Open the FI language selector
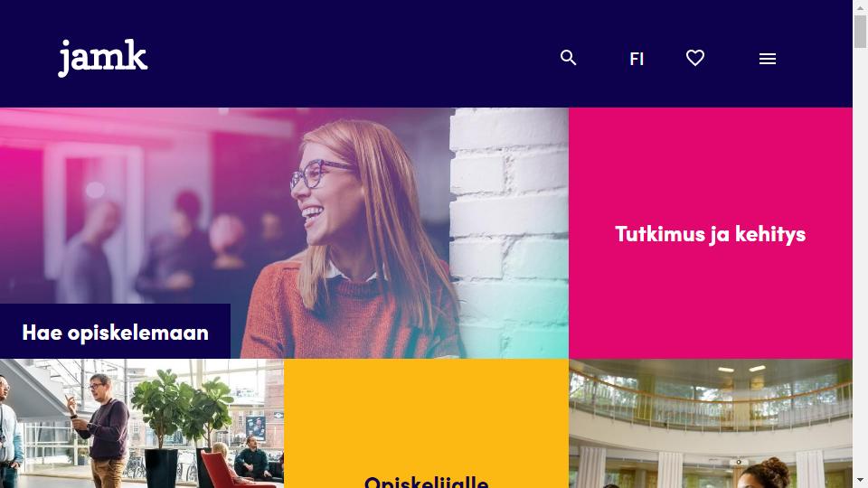This screenshot has width=868, height=488. (x=637, y=59)
